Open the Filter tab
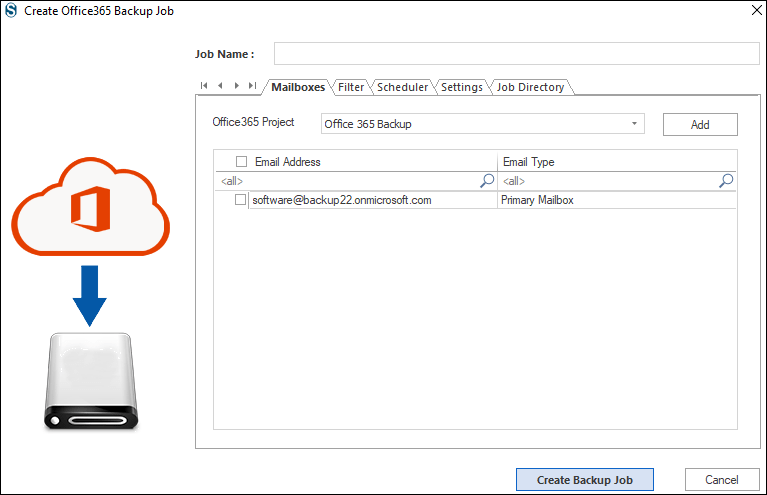Image resolution: width=767 pixels, height=495 pixels. pyautogui.click(x=351, y=87)
